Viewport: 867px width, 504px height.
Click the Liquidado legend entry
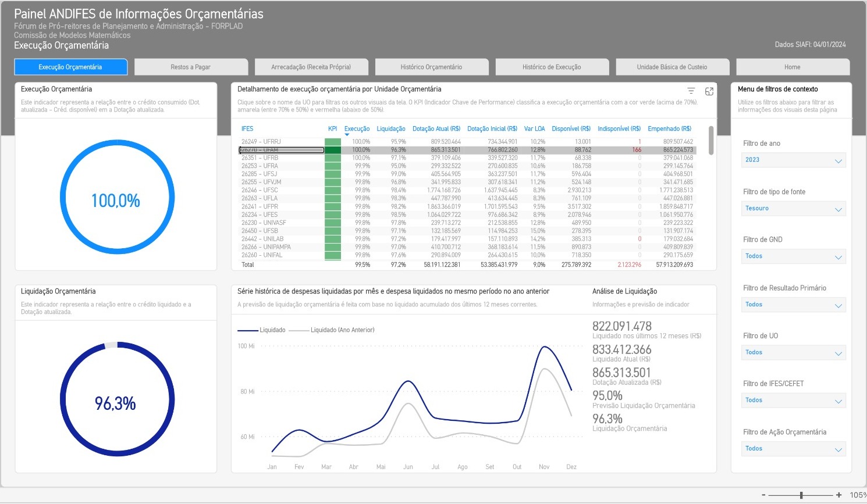[261, 330]
